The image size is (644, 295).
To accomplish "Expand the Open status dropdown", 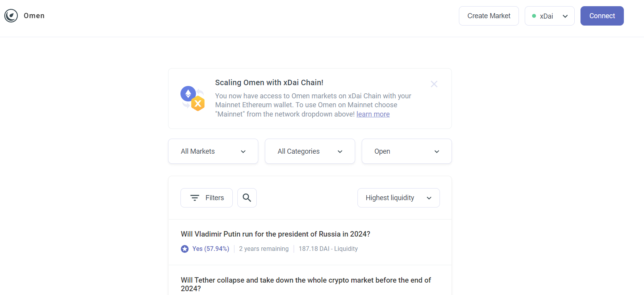I will pos(407,151).
